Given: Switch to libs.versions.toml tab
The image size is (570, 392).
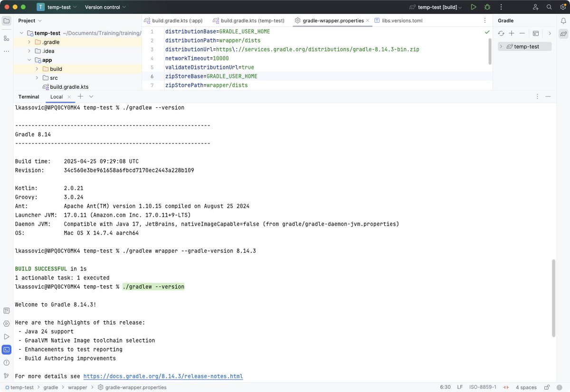Looking at the screenshot, I should (399, 20).
